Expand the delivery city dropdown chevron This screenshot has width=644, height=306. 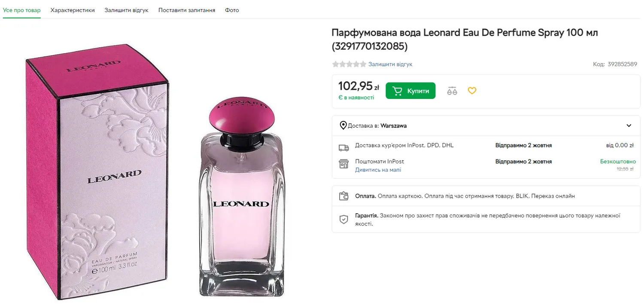tap(629, 125)
